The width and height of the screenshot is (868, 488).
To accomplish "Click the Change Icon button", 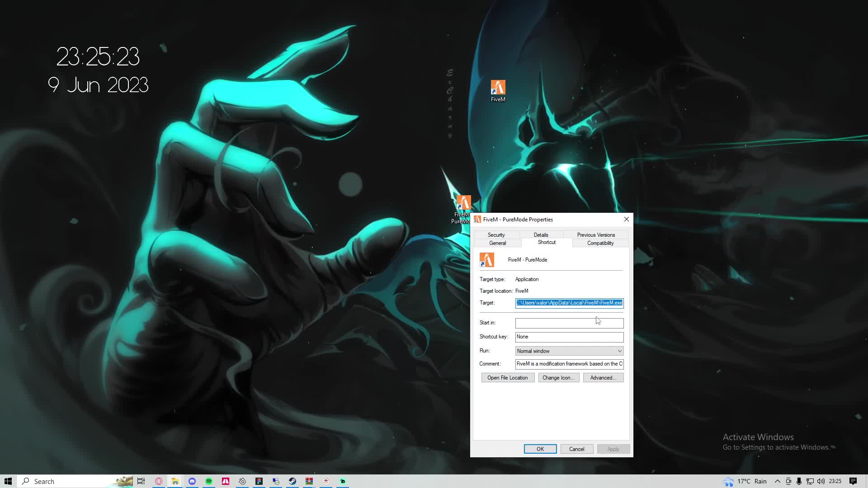I will [x=558, y=378].
